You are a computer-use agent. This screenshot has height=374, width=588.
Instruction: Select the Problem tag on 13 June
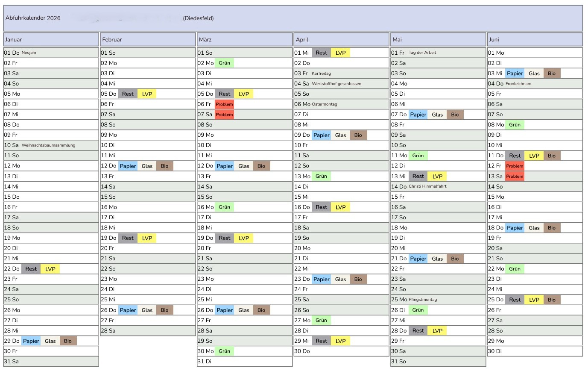[515, 177]
